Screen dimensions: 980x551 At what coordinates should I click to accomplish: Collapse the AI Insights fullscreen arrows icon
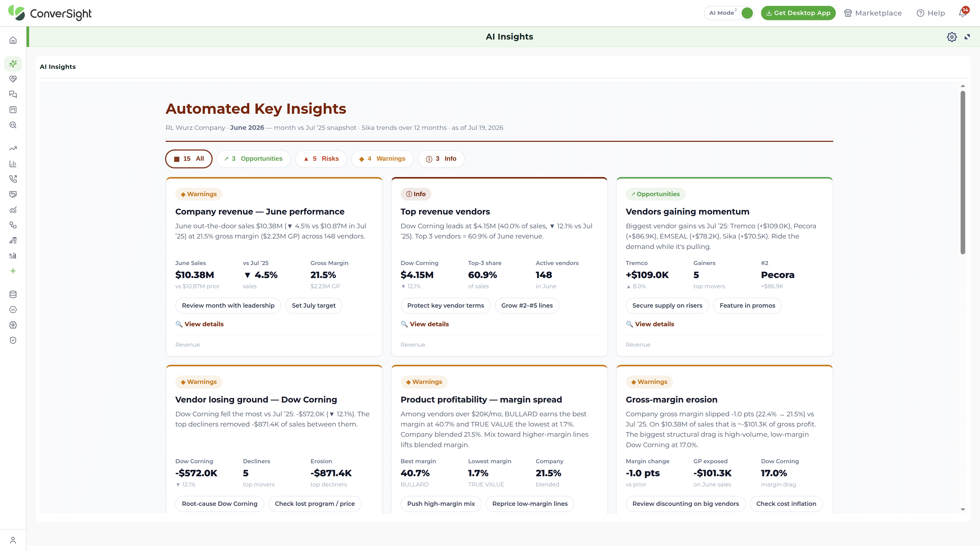click(x=967, y=37)
